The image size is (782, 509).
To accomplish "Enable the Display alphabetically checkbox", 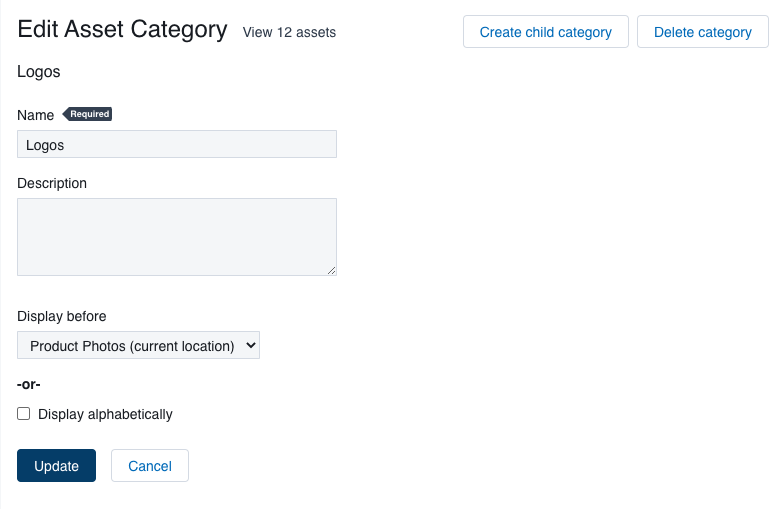I will click(23, 414).
